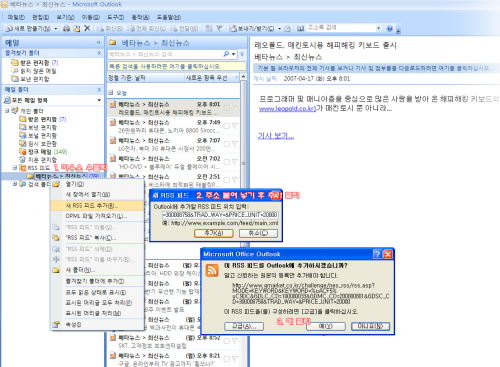Click the RSS feed URL input field
500x367 pixels.
point(220,215)
